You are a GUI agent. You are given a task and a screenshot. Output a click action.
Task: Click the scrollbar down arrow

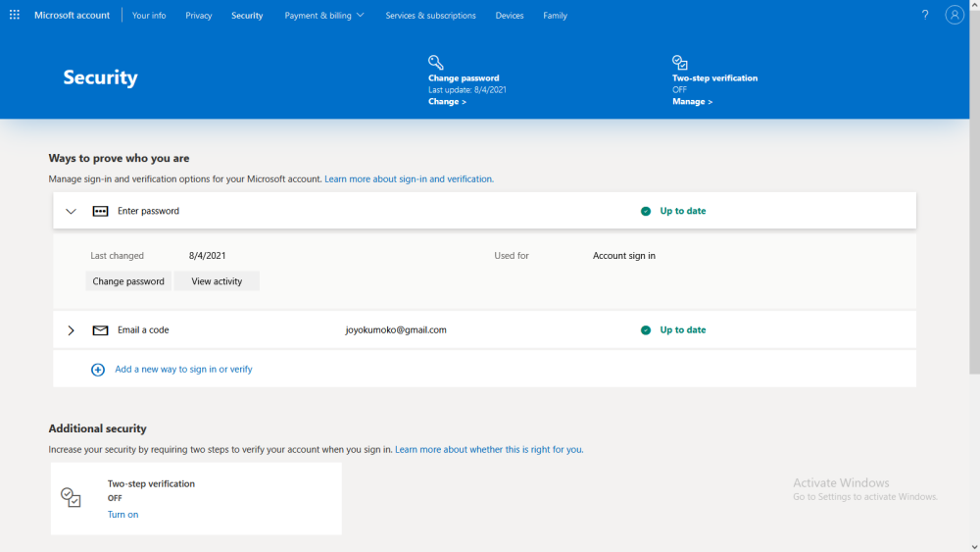coord(974,547)
